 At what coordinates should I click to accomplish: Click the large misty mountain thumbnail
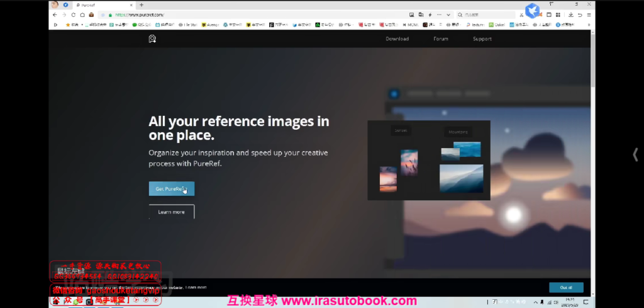click(x=461, y=178)
